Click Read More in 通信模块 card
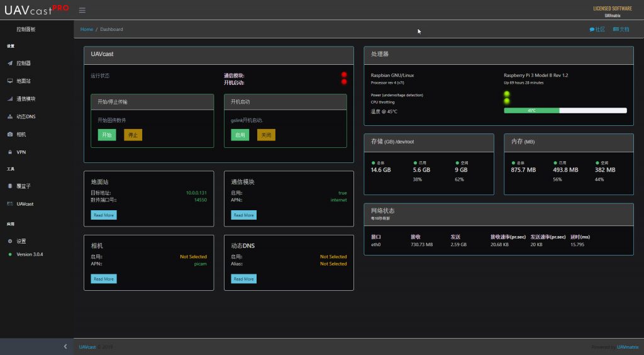 (x=243, y=215)
